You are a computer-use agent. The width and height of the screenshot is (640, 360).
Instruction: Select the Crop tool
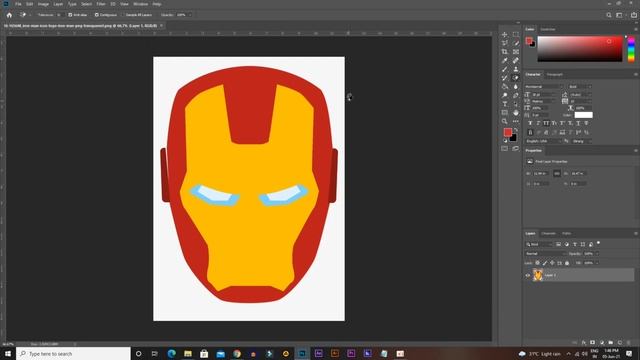pyautogui.click(x=504, y=51)
